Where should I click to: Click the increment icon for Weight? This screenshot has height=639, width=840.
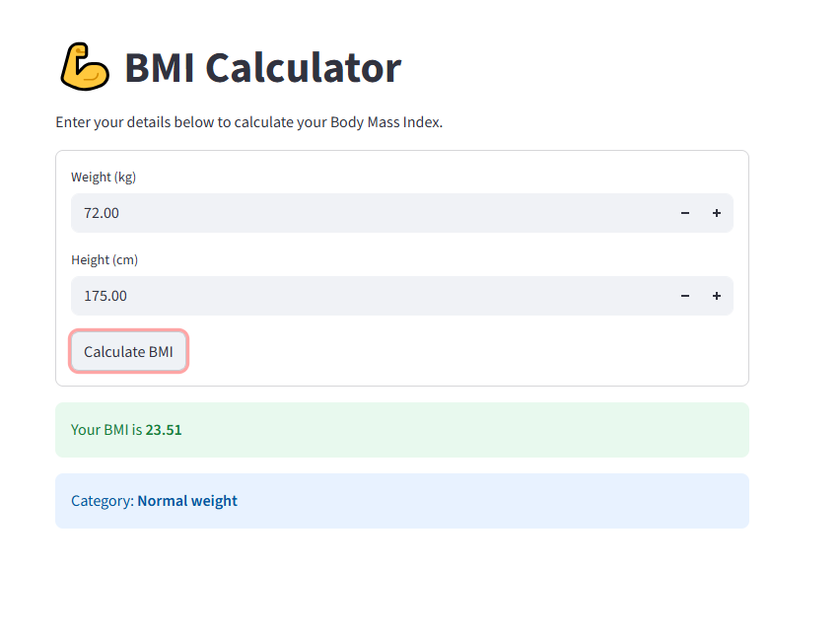click(x=716, y=212)
